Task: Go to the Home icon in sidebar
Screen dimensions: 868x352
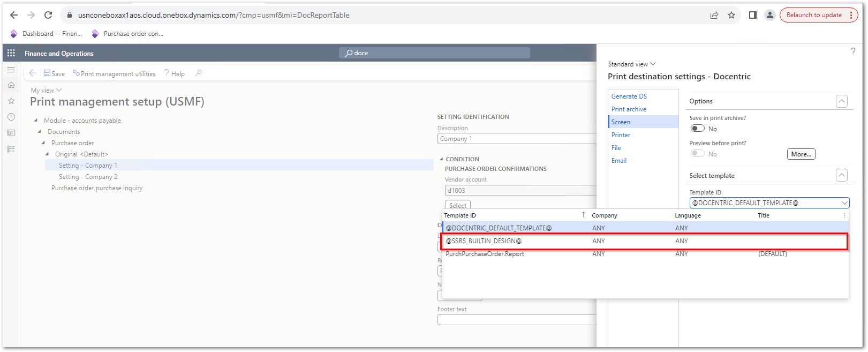Action: click(x=11, y=85)
